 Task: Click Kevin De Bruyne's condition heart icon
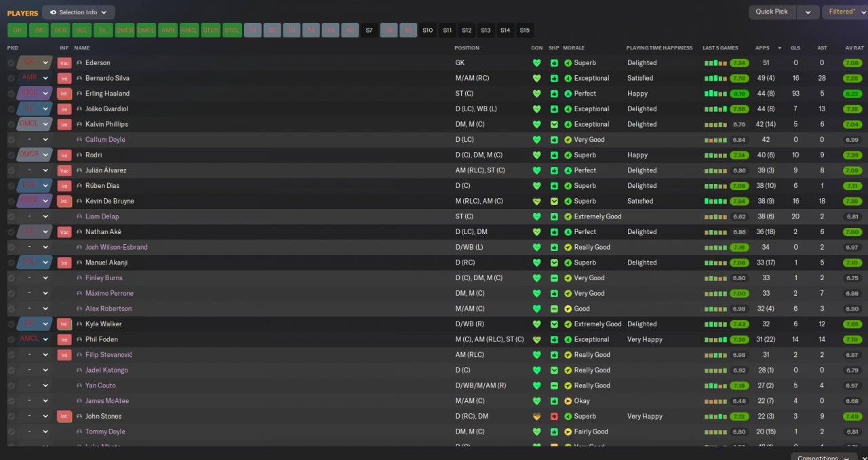537,201
